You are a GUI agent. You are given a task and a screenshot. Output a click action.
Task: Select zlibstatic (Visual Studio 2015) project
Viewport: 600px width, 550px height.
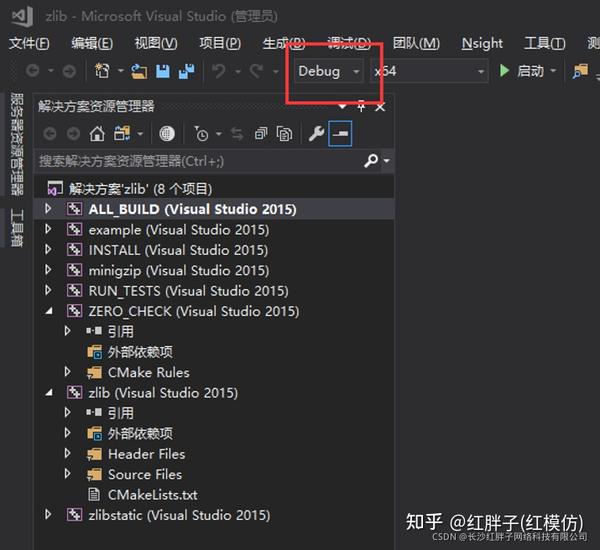point(179,515)
